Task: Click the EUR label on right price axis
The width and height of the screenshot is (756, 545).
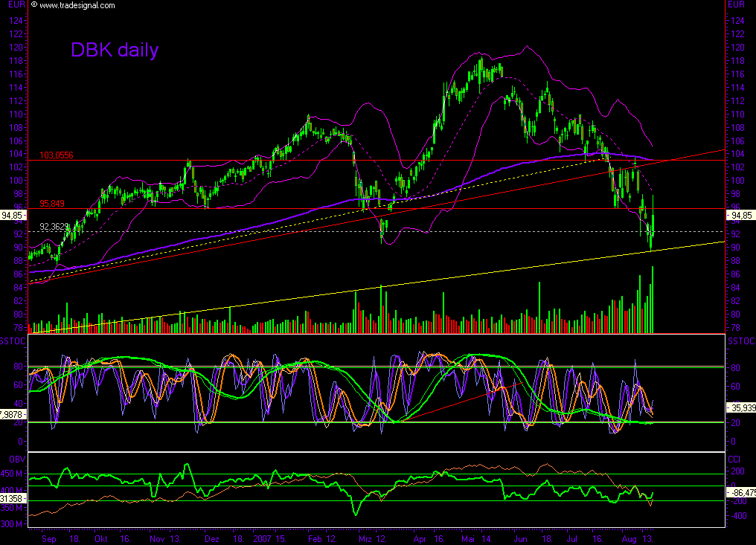Action: 735,4
